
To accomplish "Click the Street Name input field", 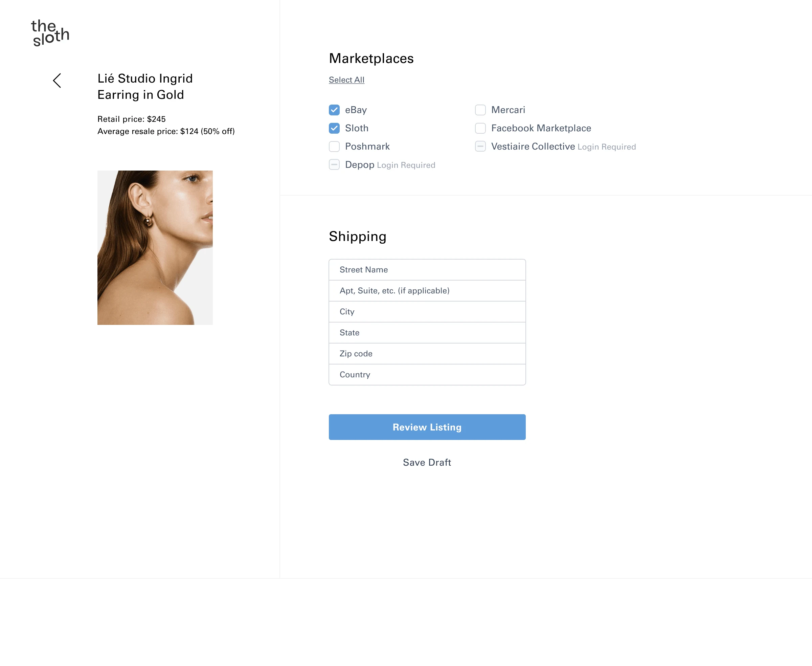I will click(427, 269).
